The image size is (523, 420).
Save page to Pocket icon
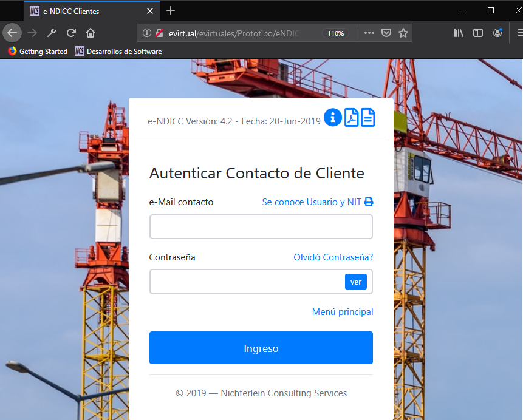coord(386,33)
